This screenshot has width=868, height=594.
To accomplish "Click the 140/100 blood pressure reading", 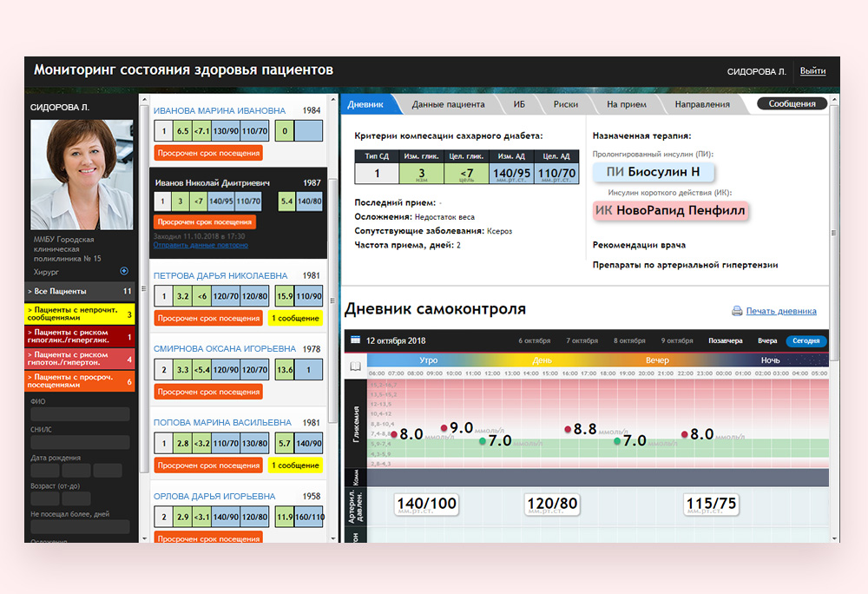I will 426,505.
